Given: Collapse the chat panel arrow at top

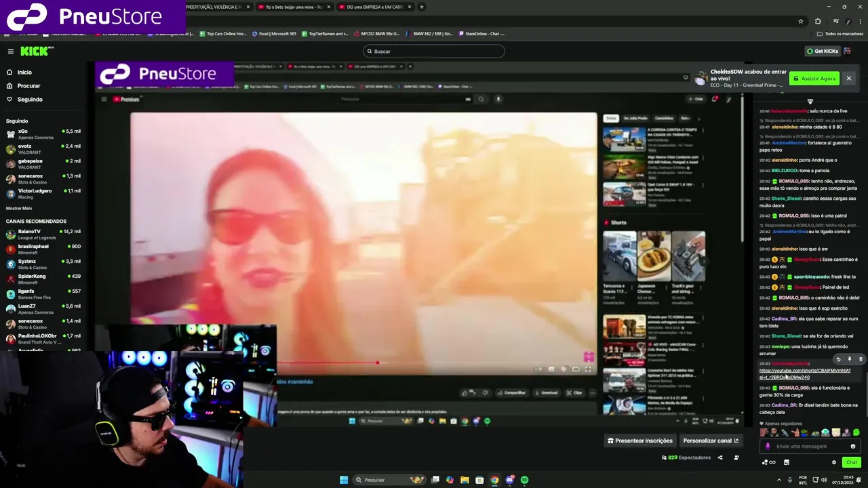Looking at the screenshot, I should pyautogui.click(x=810, y=102).
